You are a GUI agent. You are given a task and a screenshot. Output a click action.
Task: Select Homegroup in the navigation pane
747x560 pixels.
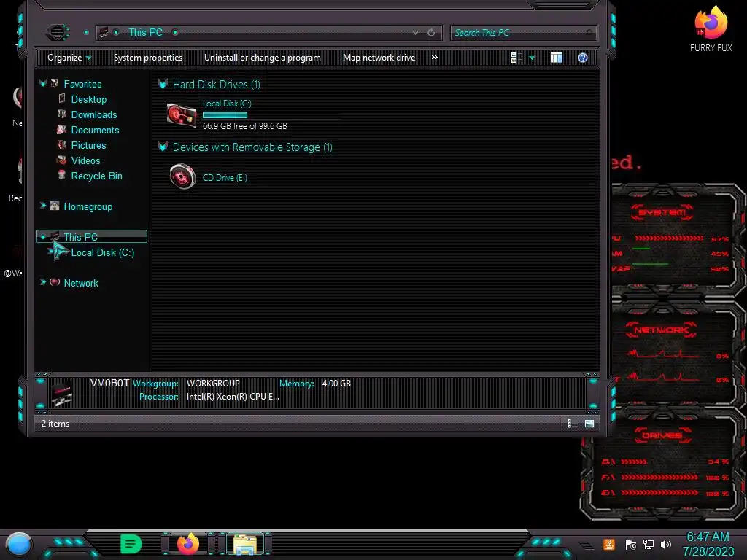click(88, 206)
